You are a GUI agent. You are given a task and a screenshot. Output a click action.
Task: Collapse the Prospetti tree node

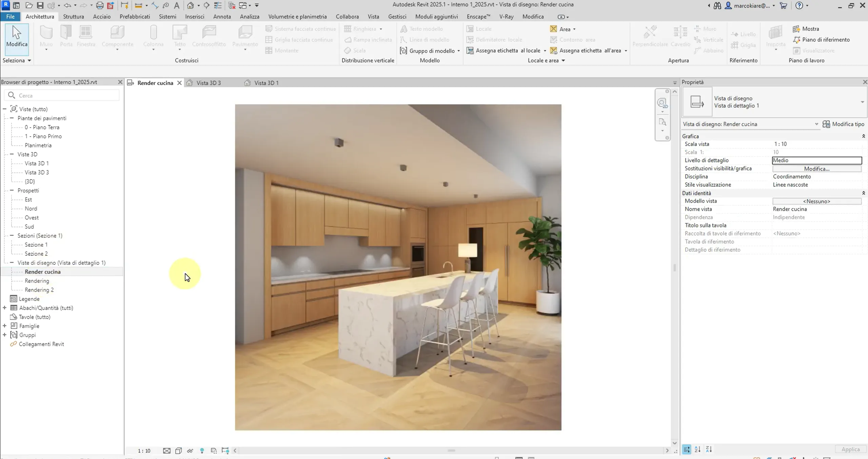click(12, 190)
